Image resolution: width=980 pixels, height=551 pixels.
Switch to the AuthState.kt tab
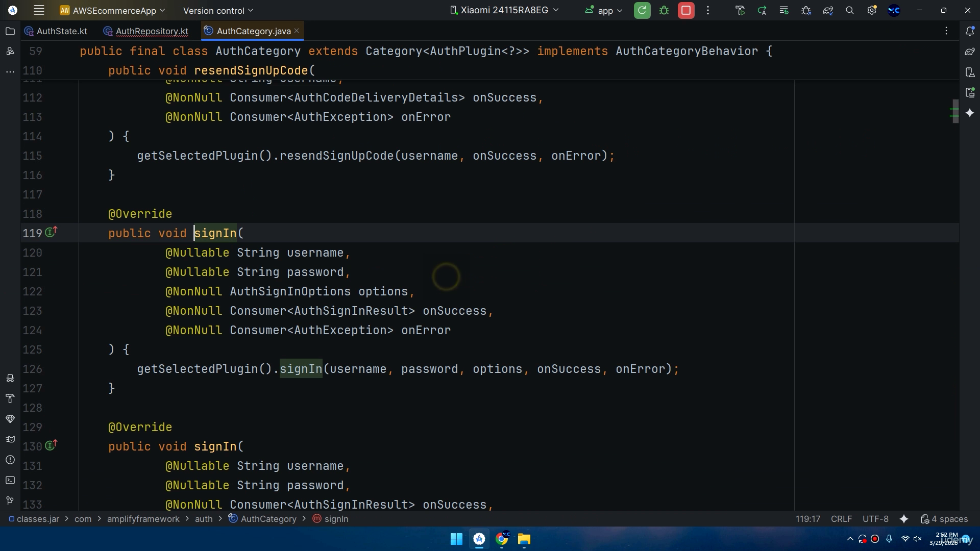coord(56,31)
